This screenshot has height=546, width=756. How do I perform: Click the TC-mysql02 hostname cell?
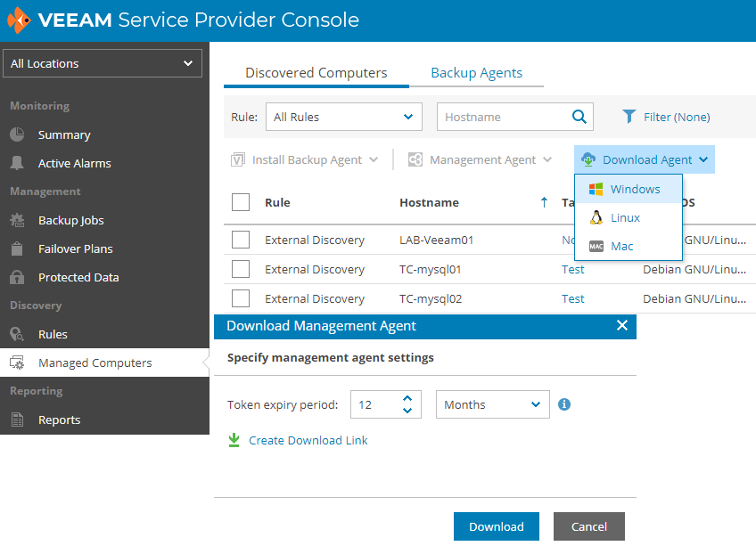[x=431, y=298]
